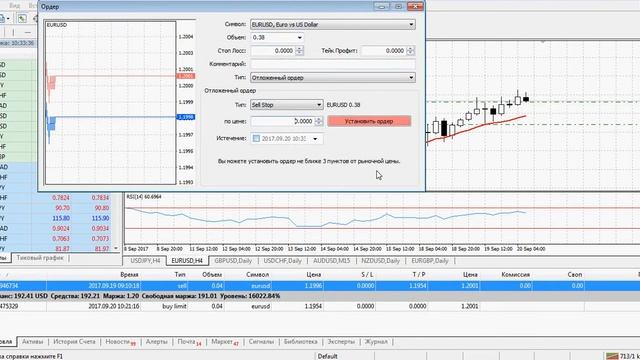Click the Установить ордер button

(369, 121)
